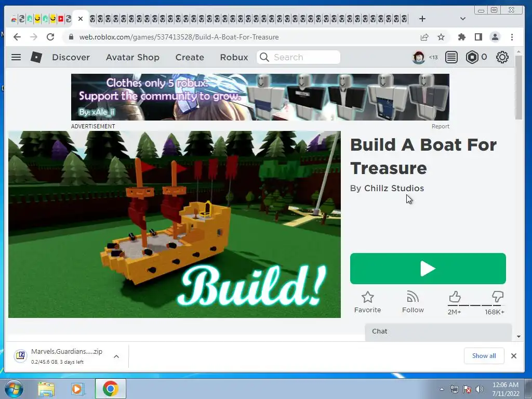
Task: Click scrollbar down arrow
Action: [518, 337]
